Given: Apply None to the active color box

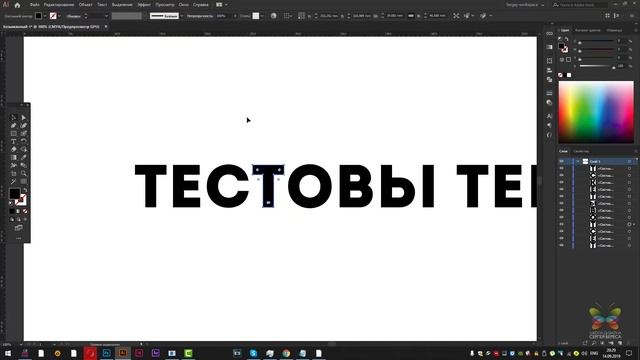Looking at the screenshot, I should [25, 211].
